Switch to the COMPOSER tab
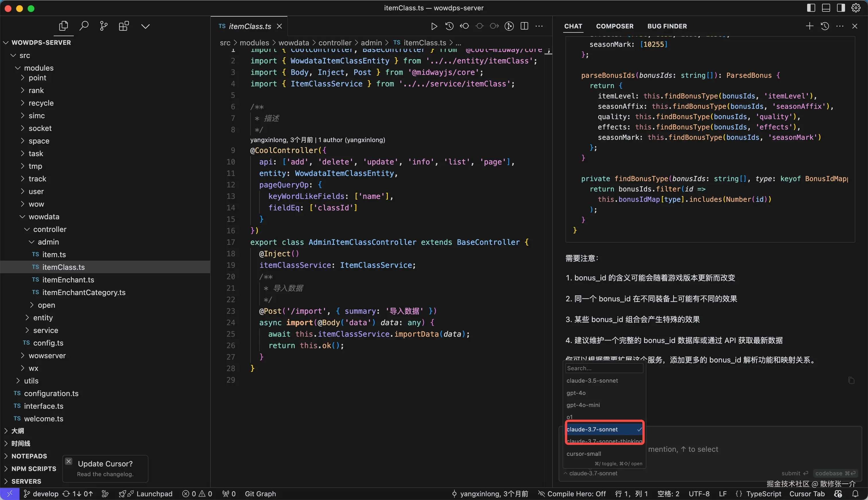Image resolution: width=868 pixels, height=500 pixels. pyautogui.click(x=615, y=26)
